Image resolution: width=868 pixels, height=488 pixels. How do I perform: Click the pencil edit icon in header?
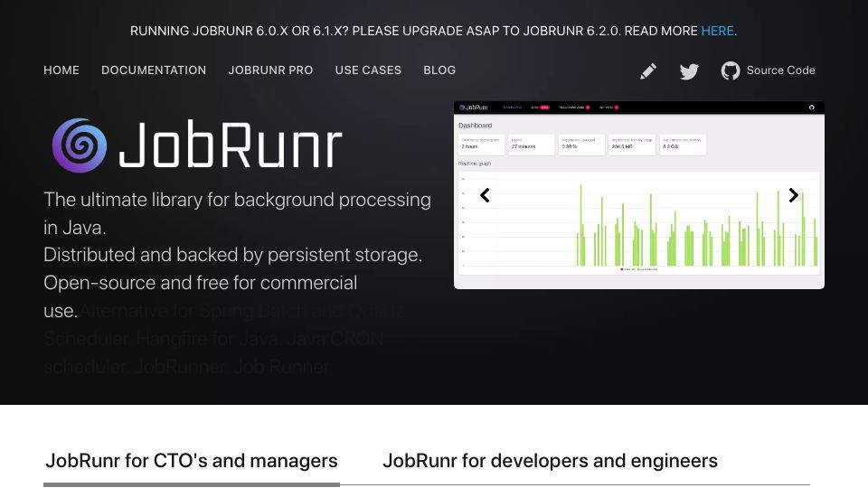click(x=648, y=70)
